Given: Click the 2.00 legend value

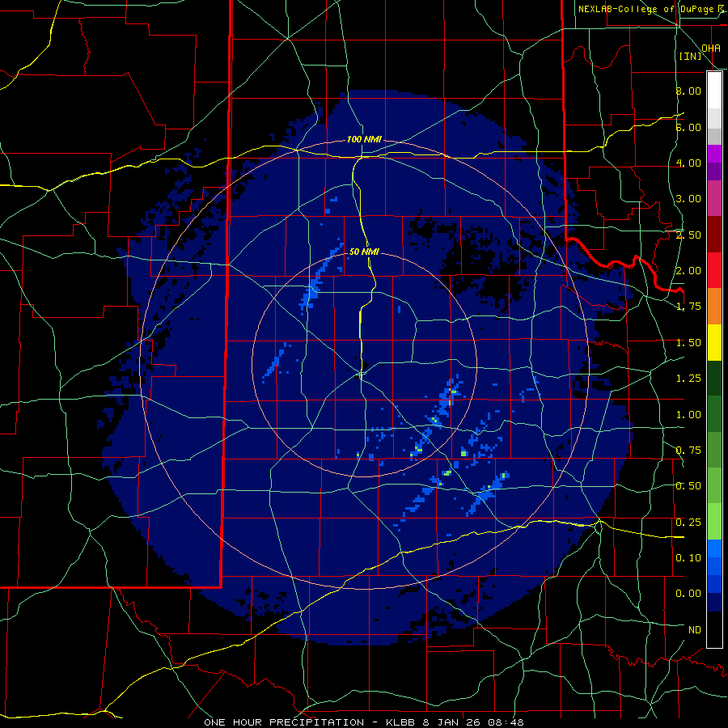Looking at the screenshot, I should point(688,271).
